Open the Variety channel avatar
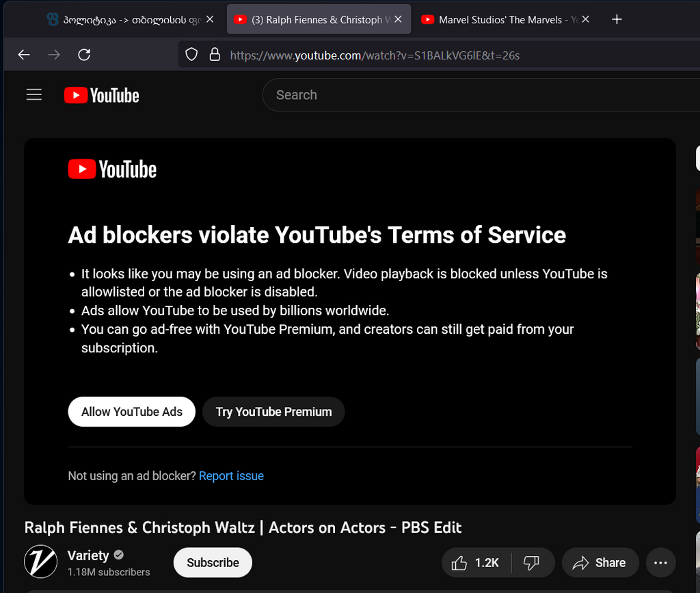Viewport: 700px width, 593px height. pos(40,562)
